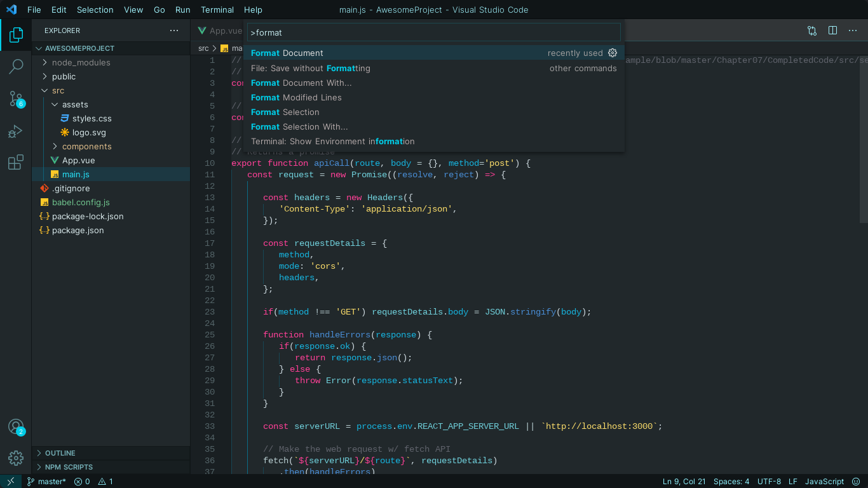Expand the NPM SCRIPTS section
Image resolution: width=868 pixels, height=488 pixels.
point(111,467)
